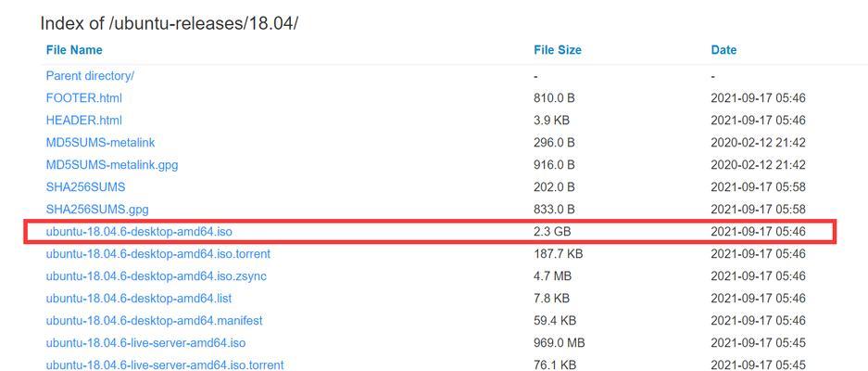The width and height of the screenshot is (868, 371).
Task: Download the desktop-amd64.iso.zsync file
Action: (x=157, y=276)
